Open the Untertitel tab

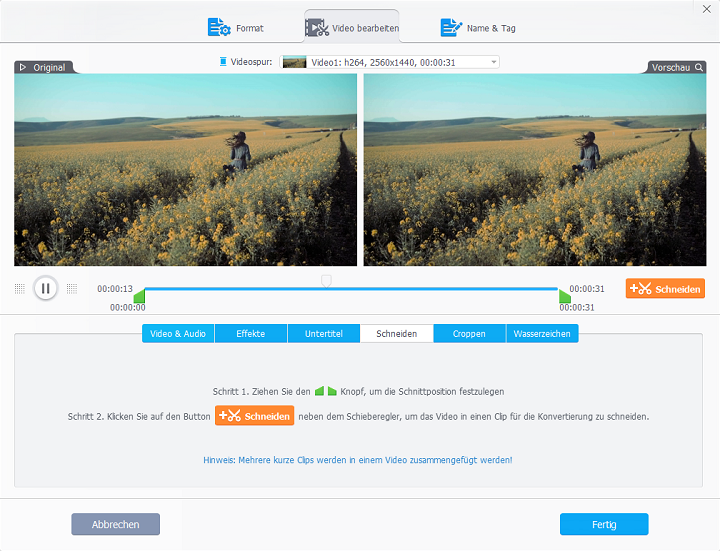[324, 334]
